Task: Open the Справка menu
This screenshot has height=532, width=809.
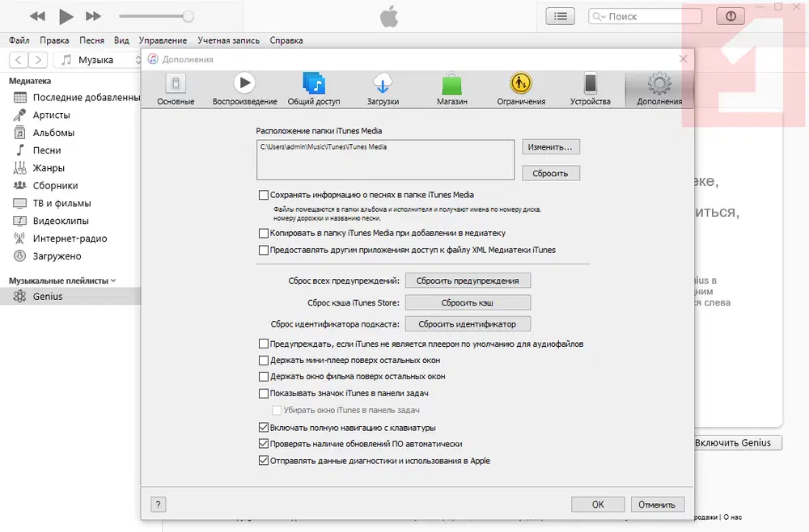Action: tap(286, 40)
